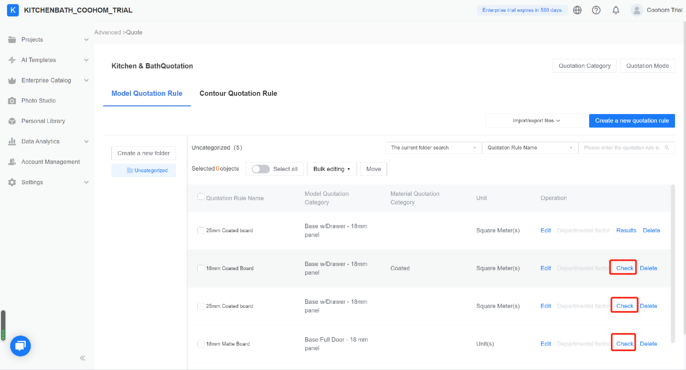Click the blue K app logo
Image resolution: width=686 pixels, height=370 pixels.
point(13,10)
